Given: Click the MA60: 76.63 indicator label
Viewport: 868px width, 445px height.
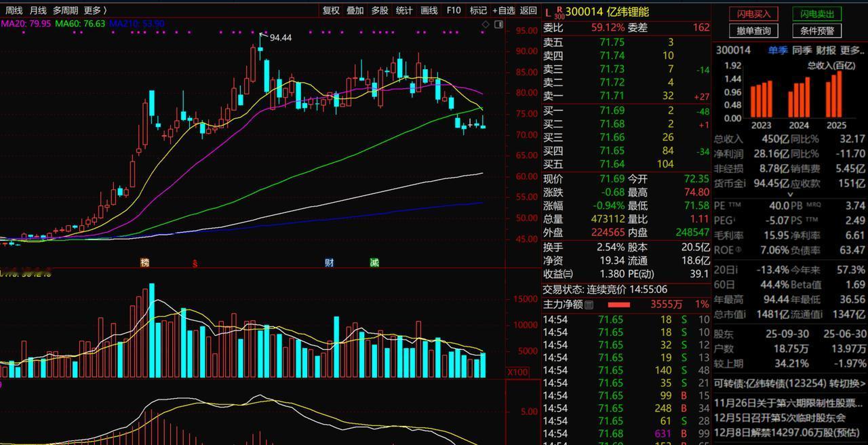Looking at the screenshot, I should click(80, 23).
